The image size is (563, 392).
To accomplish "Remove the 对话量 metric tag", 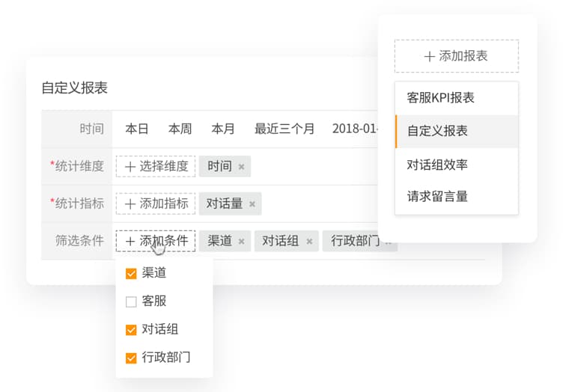I will pos(252,204).
